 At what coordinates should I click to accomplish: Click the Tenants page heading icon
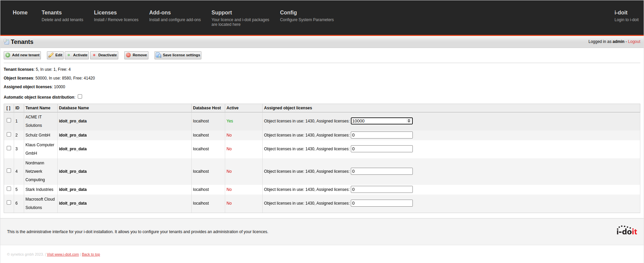tap(6, 42)
